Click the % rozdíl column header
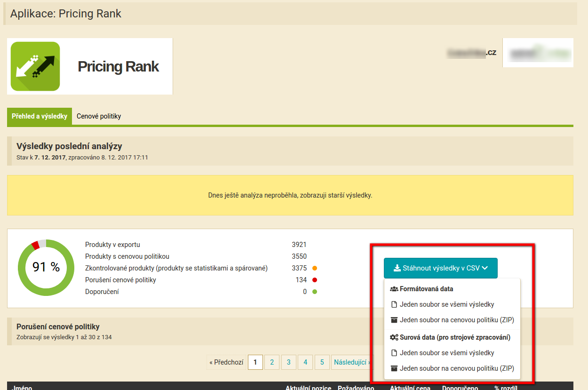 [x=506, y=388]
